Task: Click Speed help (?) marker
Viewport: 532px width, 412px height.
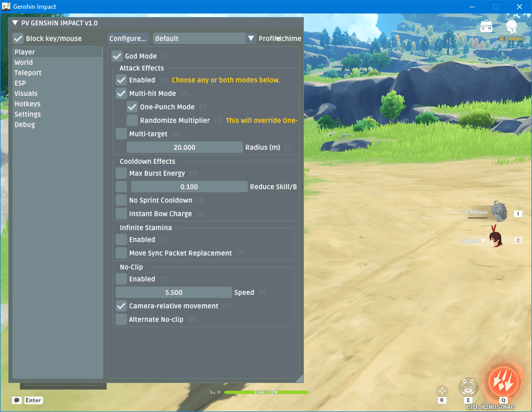Action: [262, 293]
